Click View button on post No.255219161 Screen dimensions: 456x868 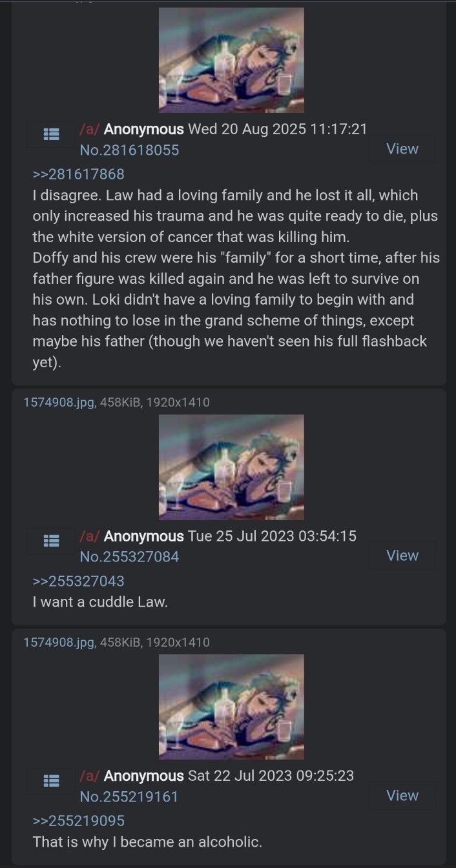[x=402, y=796]
